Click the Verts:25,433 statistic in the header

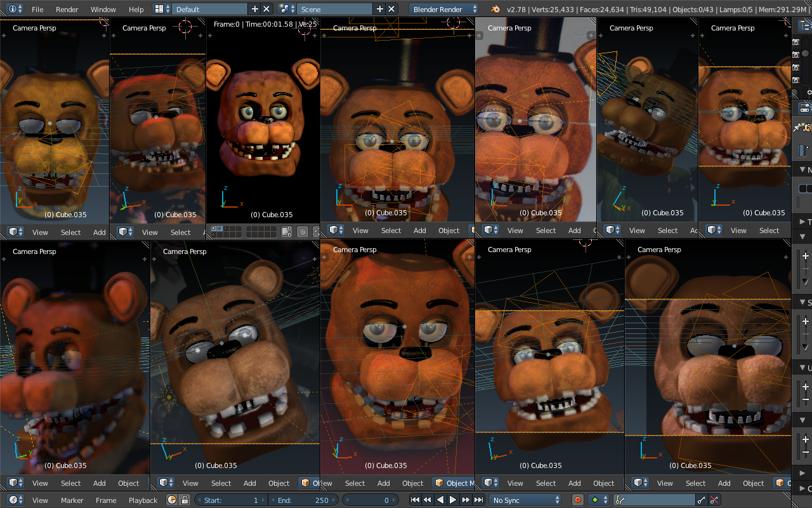point(551,10)
